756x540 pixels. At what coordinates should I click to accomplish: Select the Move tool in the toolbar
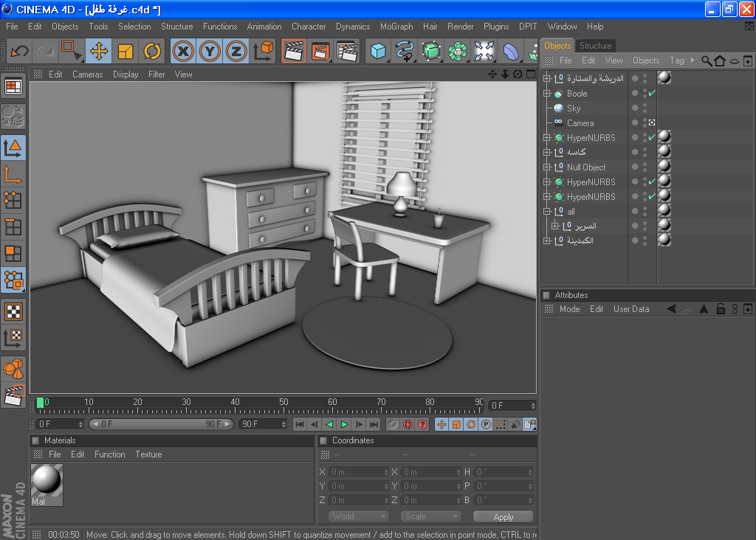click(x=99, y=51)
